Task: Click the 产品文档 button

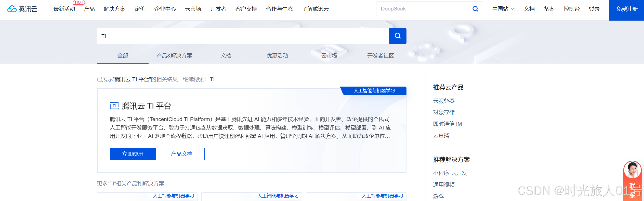Action: click(182, 154)
